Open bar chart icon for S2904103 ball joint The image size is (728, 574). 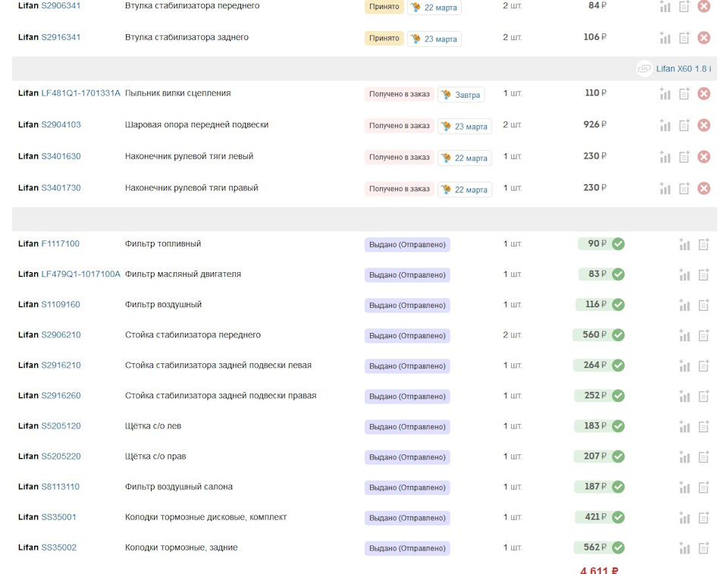pos(665,125)
